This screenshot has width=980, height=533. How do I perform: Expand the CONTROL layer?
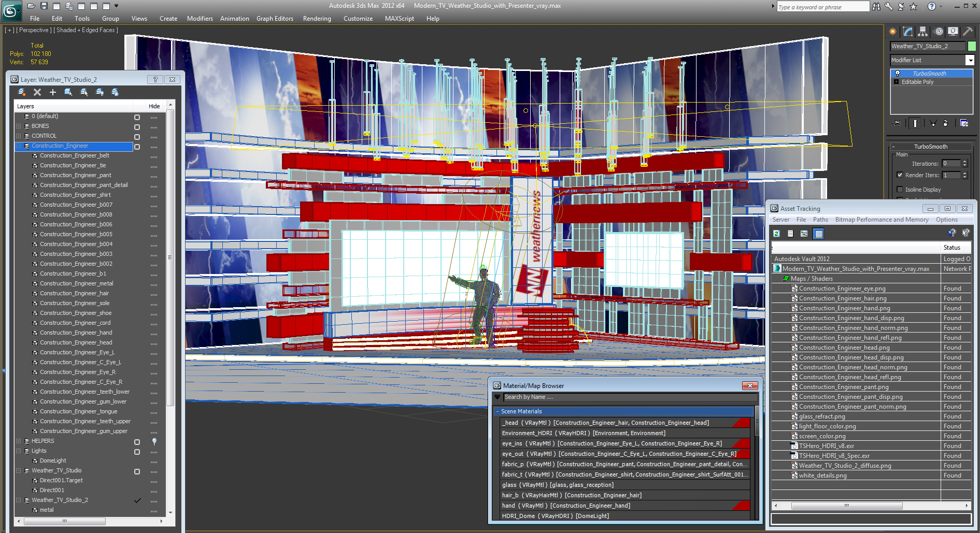click(x=19, y=136)
